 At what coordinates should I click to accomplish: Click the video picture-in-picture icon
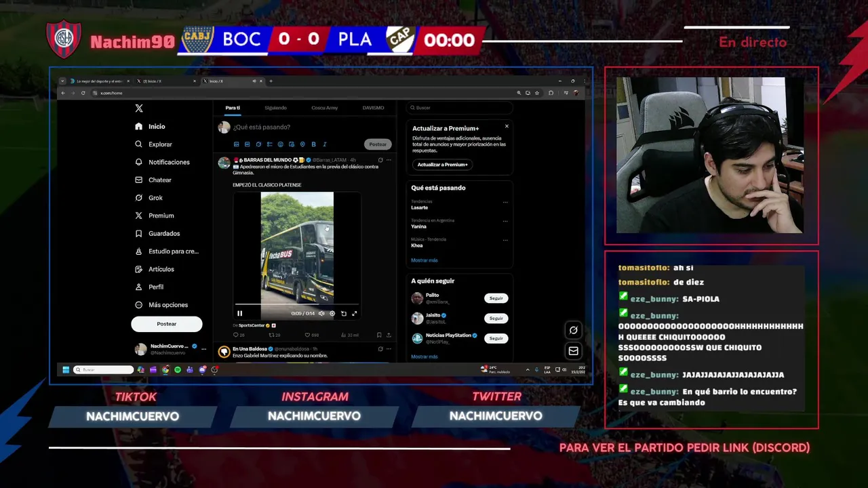(344, 314)
